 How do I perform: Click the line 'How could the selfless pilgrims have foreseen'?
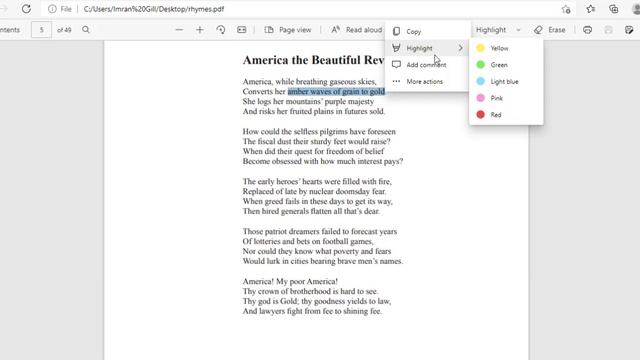pyautogui.click(x=319, y=131)
